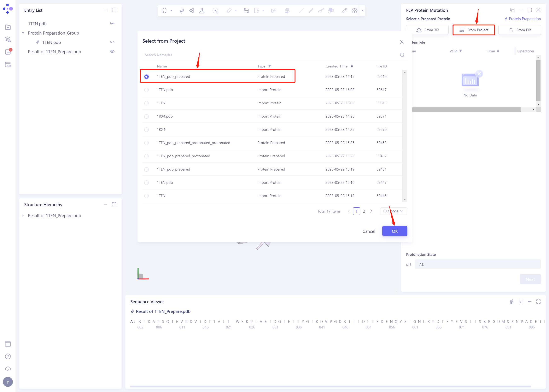Click the Sequence Viewer horizontal scrollbar
Image resolution: width=549 pixels, height=392 pixels.
[330, 386]
